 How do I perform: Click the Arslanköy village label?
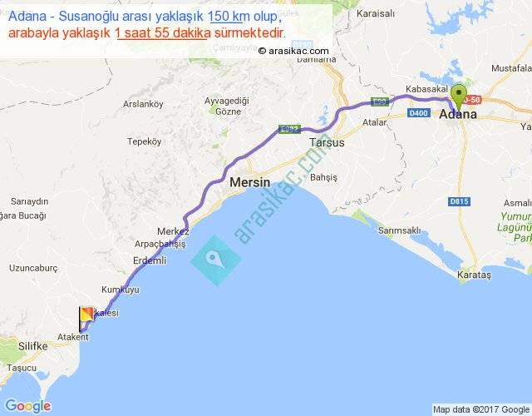pos(143,104)
